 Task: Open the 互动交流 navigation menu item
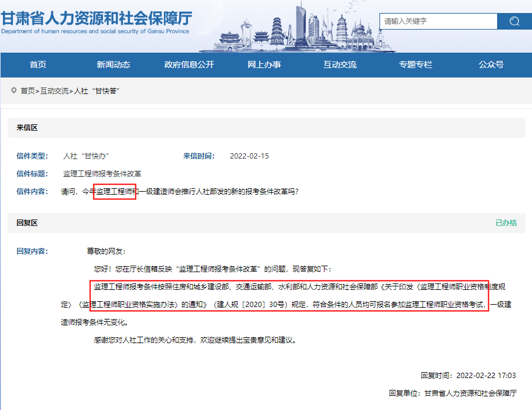[x=340, y=65]
